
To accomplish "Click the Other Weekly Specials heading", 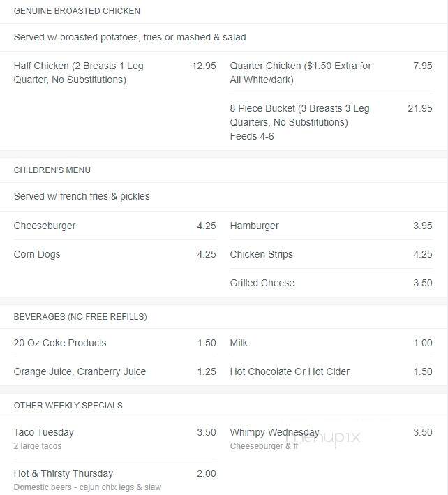I will (68, 406).
